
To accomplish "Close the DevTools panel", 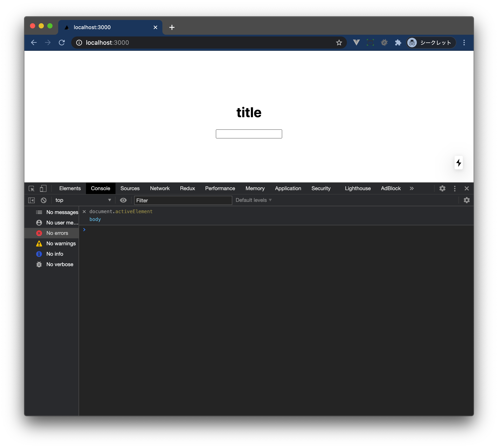I will pyautogui.click(x=467, y=189).
